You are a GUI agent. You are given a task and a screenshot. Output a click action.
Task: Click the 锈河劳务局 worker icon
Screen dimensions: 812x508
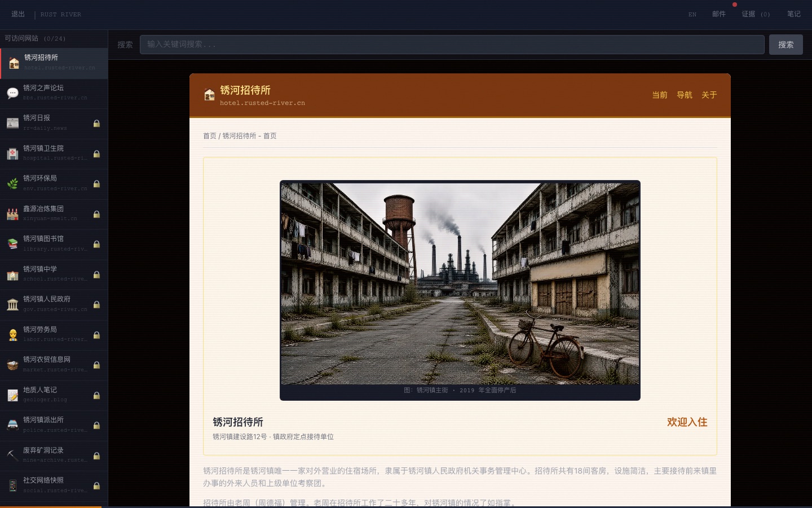pyautogui.click(x=13, y=335)
